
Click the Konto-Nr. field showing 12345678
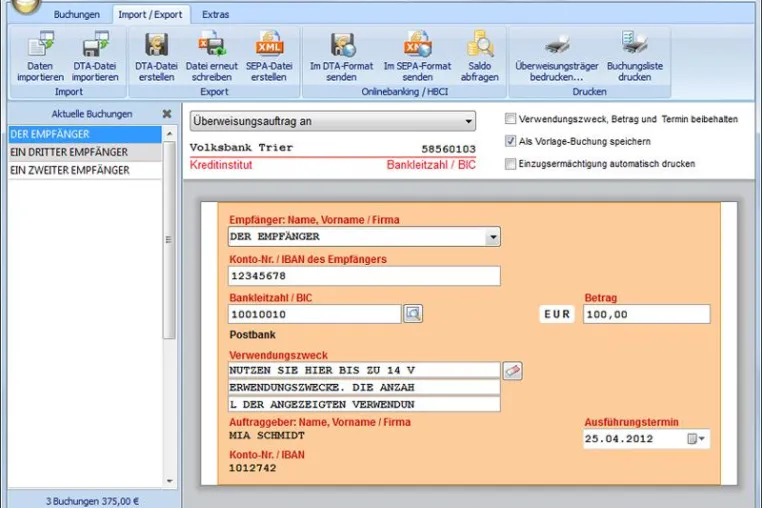364,276
